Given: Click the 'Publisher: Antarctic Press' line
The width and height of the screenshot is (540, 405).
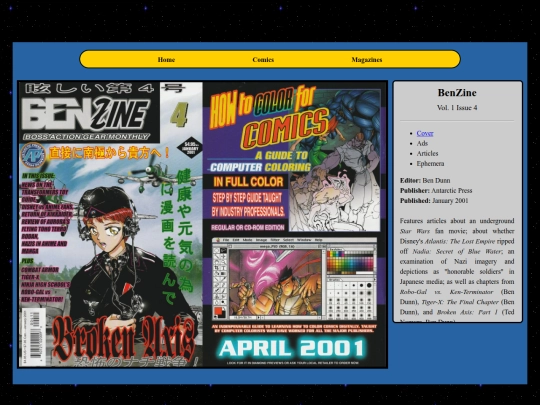Looking at the screenshot, I should tap(436, 190).
